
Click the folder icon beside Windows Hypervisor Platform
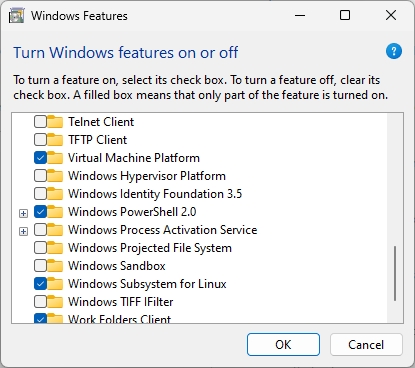pyautogui.click(x=55, y=176)
